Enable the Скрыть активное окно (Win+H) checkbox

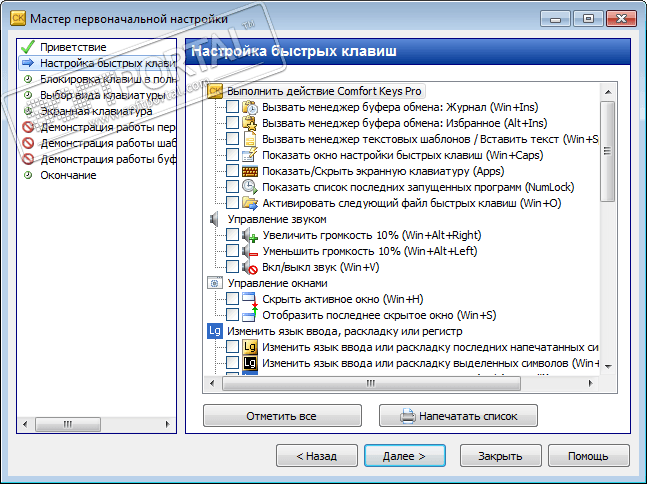click(232, 299)
